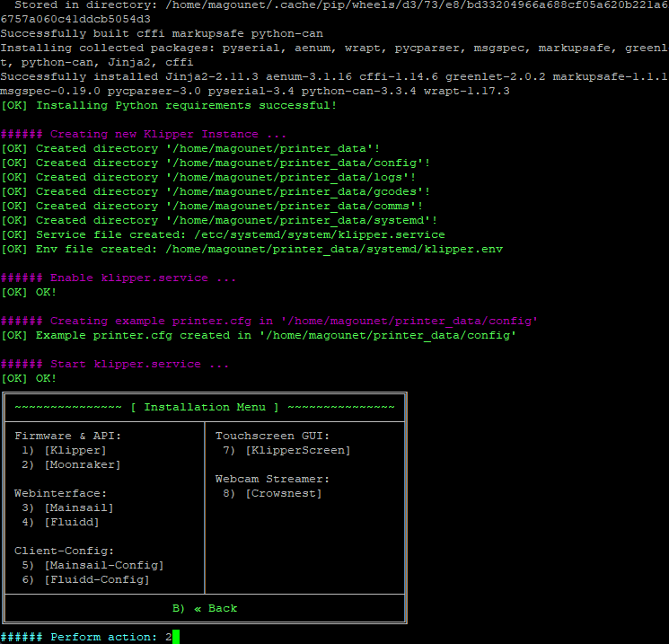The width and height of the screenshot is (669, 644).
Task: Click the 'Env file created' line
Action: [251, 249]
